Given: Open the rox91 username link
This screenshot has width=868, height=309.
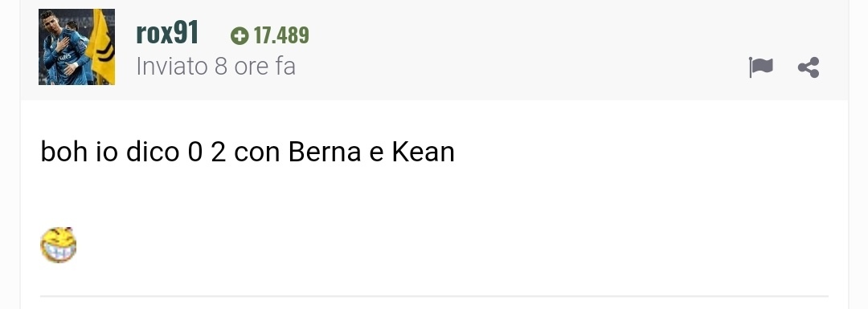Looking at the screenshot, I should click(x=166, y=33).
